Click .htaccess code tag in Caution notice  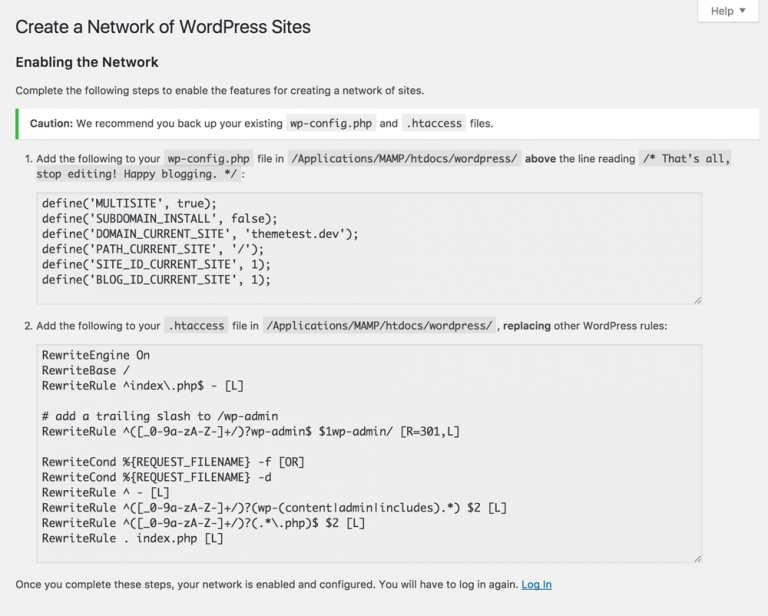pyautogui.click(x=434, y=124)
